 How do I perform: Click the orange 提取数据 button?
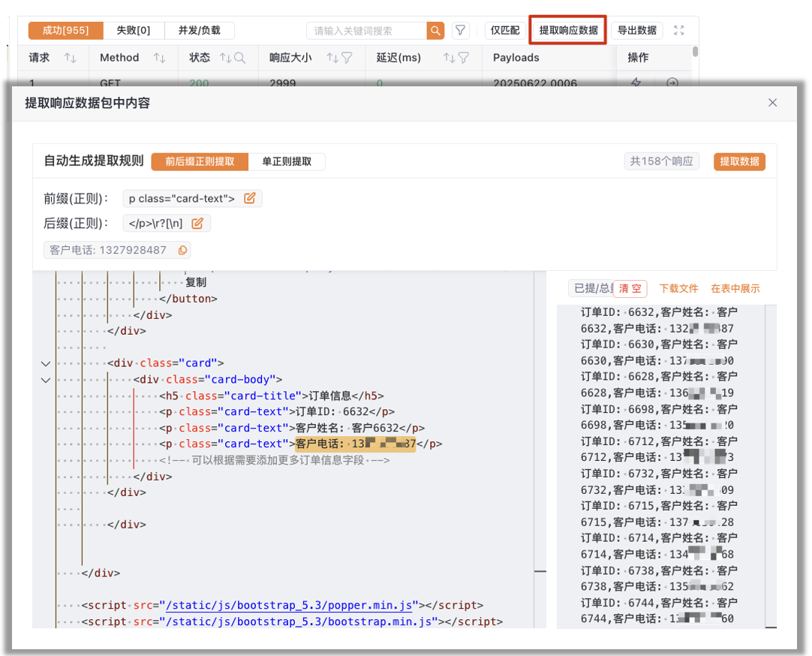(x=739, y=161)
